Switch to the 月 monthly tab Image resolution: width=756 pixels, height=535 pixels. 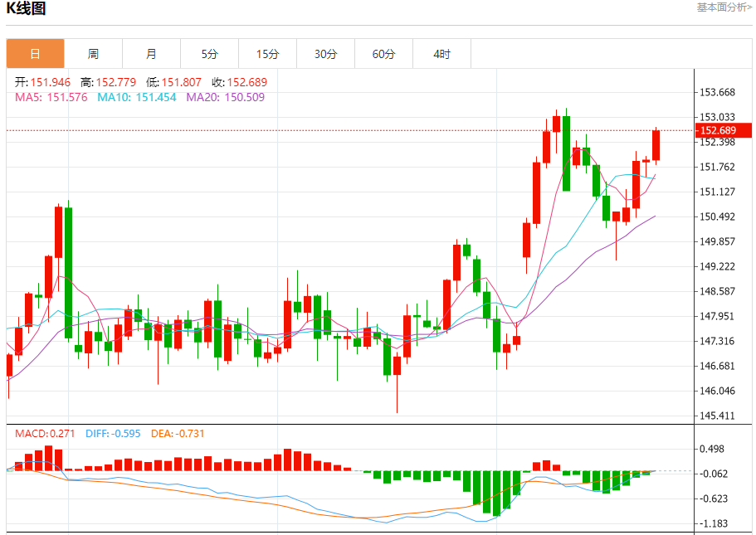(151, 54)
